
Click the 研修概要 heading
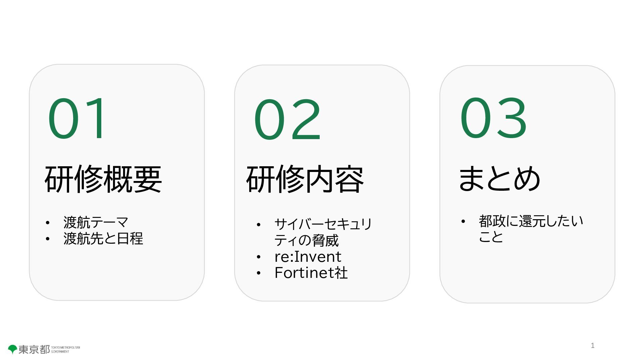pyautogui.click(x=103, y=179)
